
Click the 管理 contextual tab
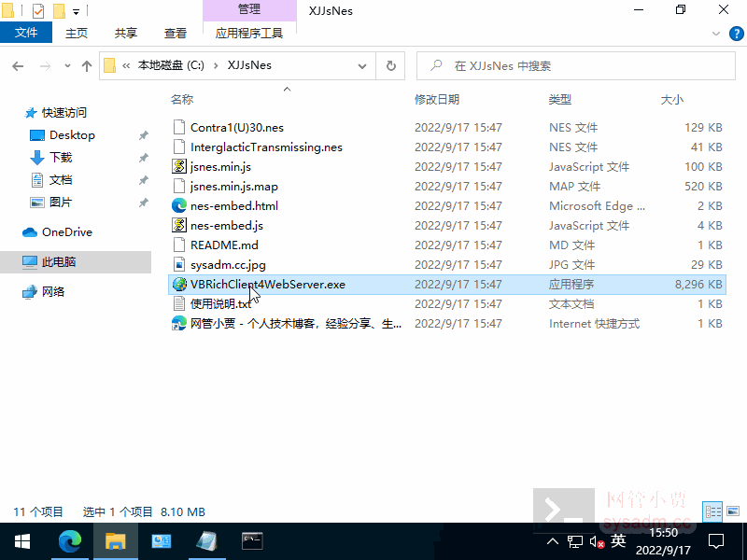point(249,9)
